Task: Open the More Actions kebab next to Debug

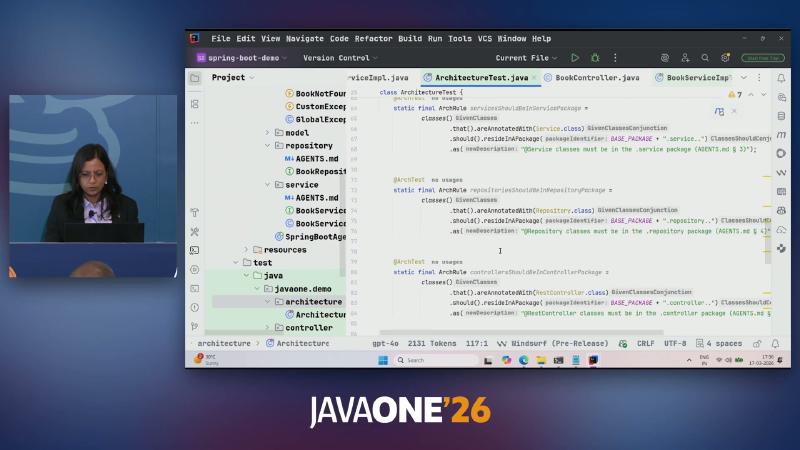Action: point(615,58)
